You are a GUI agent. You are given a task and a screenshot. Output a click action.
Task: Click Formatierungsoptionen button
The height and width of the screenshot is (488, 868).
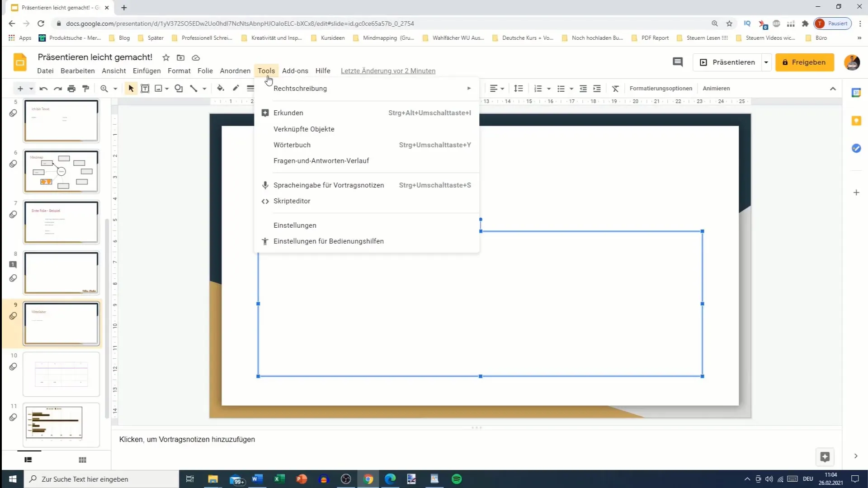pyautogui.click(x=660, y=89)
